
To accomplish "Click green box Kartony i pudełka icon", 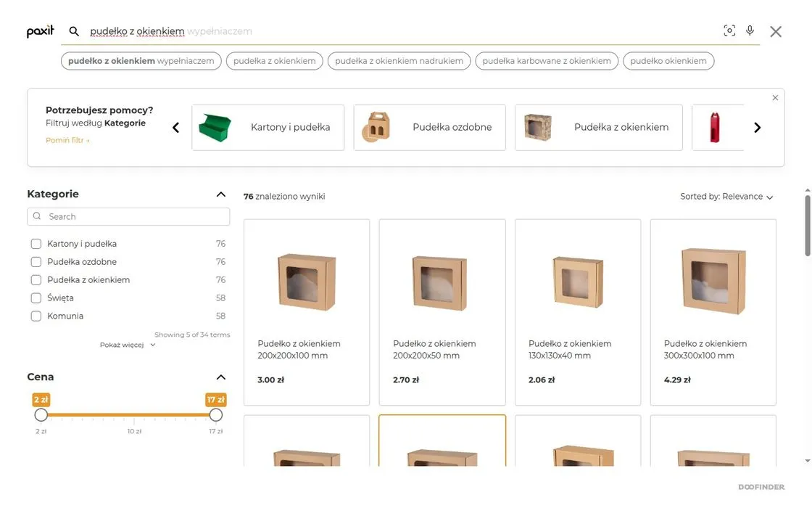I will pyautogui.click(x=215, y=128).
